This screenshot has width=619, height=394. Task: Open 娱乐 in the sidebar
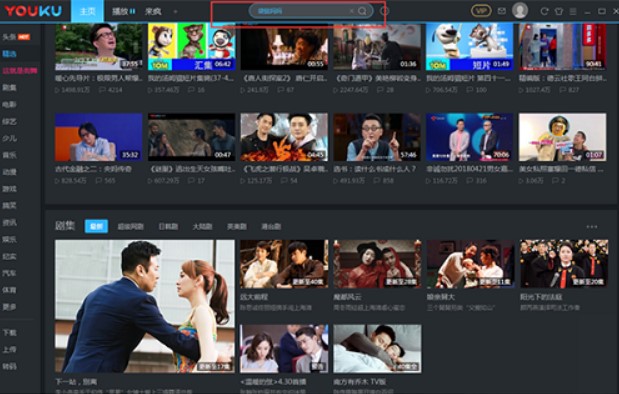tap(9, 239)
